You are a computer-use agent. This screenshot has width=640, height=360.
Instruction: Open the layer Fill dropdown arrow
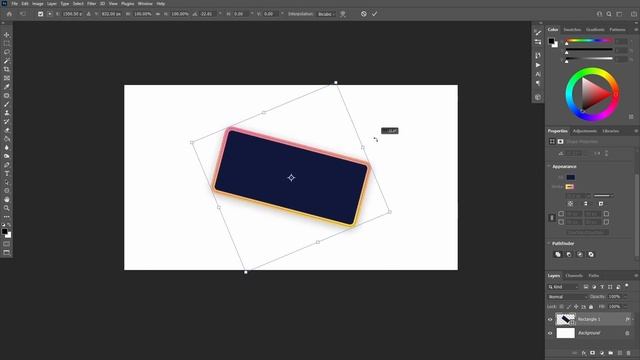point(625,307)
